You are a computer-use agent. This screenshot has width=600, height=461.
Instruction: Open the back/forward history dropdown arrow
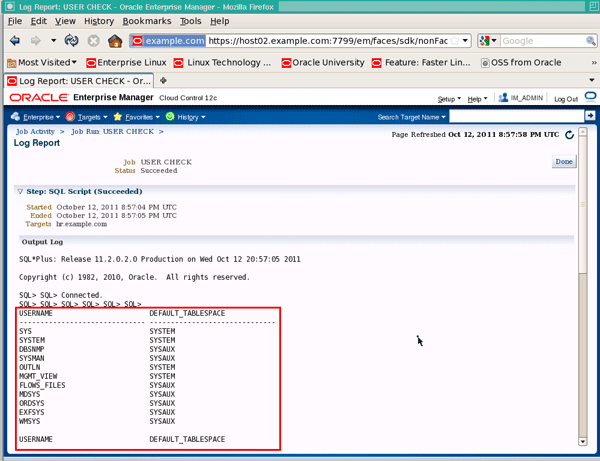coord(53,40)
